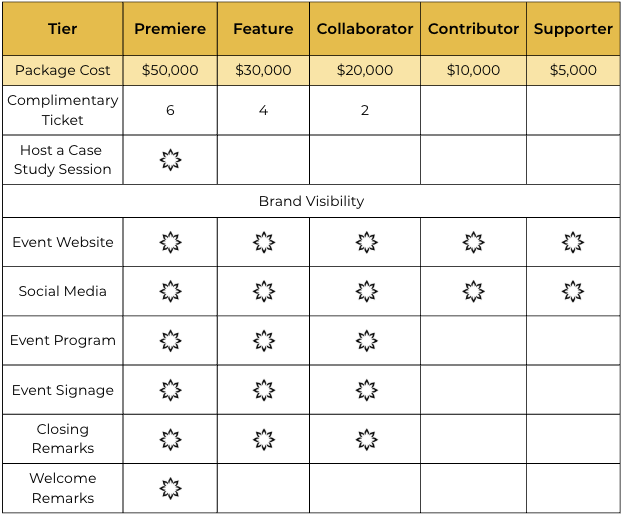Select the Collaborator column header

point(365,29)
